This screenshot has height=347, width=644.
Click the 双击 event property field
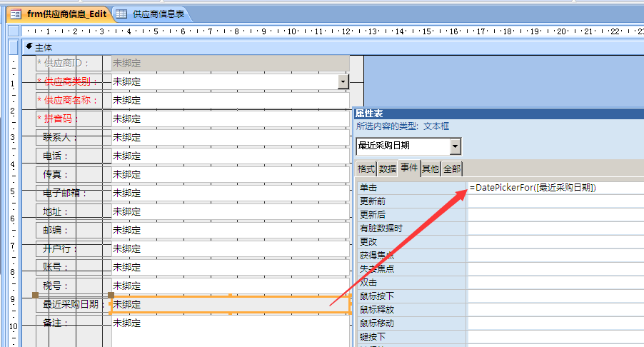pyautogui.click(x=555, y=283)
